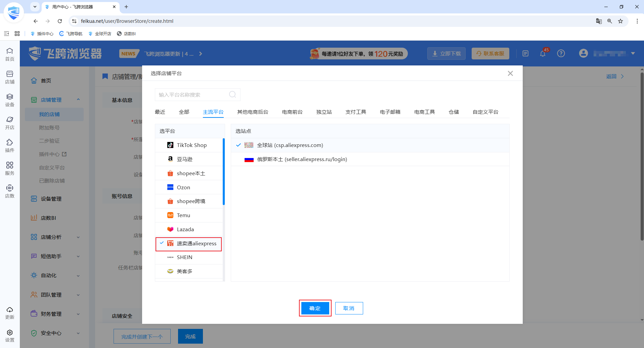
Task: Choose Temu platform
Action: [189, 215]
